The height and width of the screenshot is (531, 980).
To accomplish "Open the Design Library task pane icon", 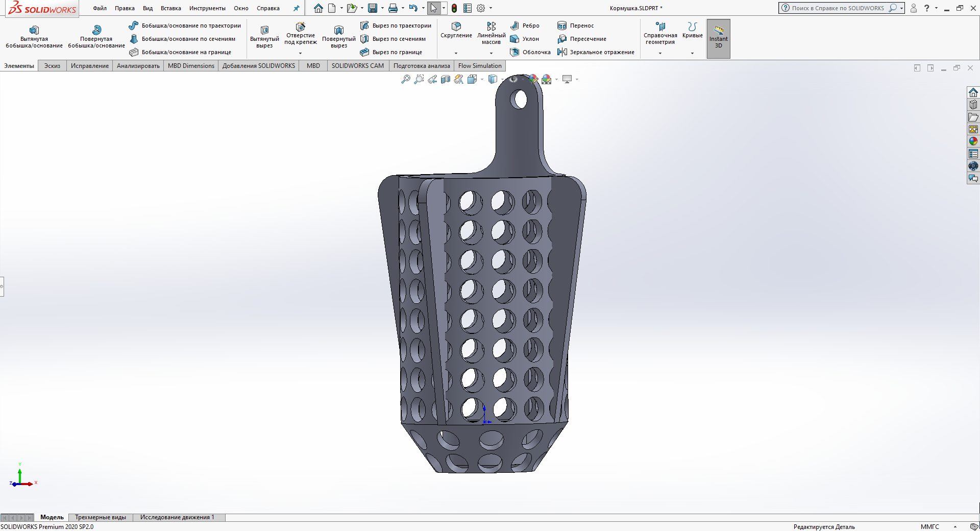I will 973,105.
